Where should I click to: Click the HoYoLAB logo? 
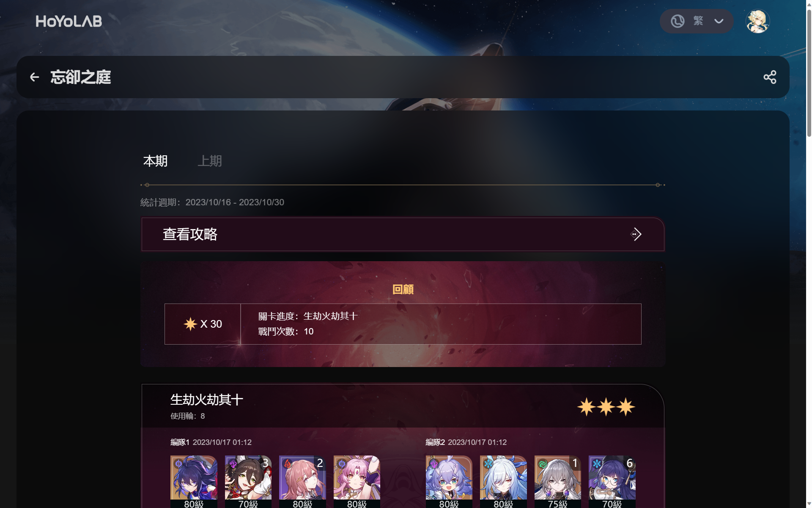coord(69,21)
